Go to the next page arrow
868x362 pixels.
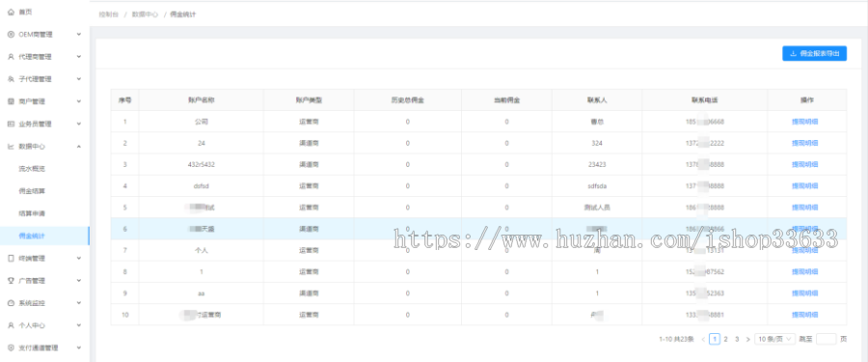pos(747,339)
